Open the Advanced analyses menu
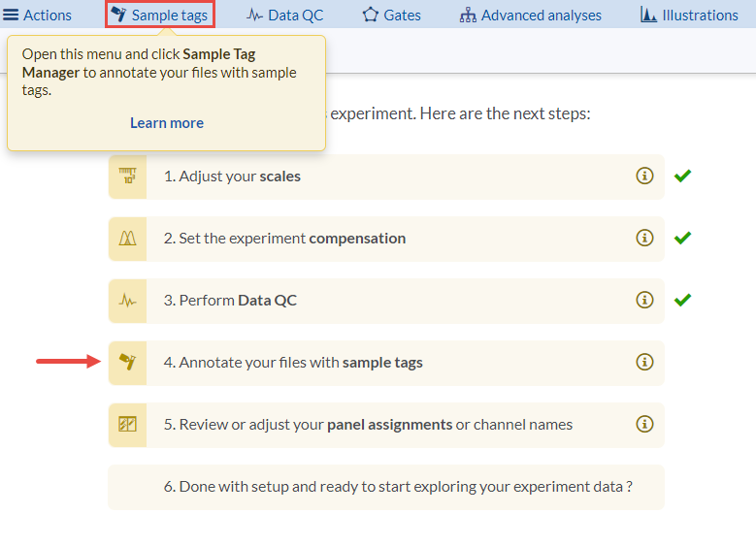Screen dimensions: 756x546 coord(530,15)
